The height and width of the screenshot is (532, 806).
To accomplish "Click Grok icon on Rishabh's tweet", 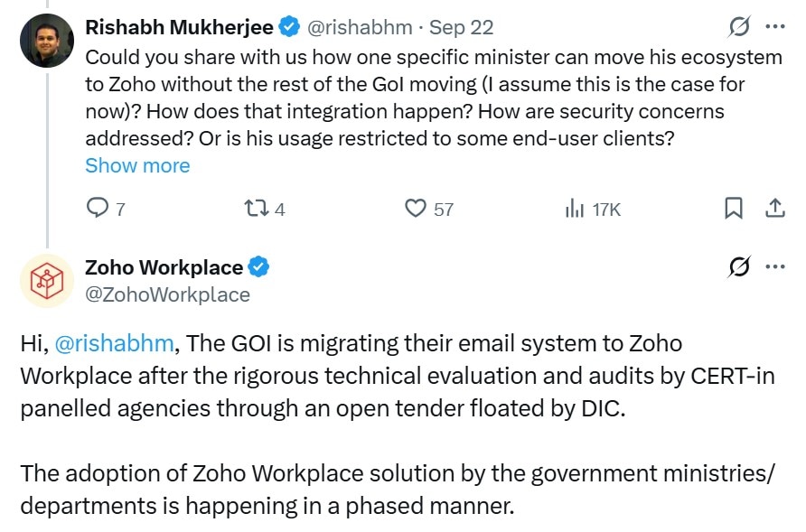I will pos(738,28).
